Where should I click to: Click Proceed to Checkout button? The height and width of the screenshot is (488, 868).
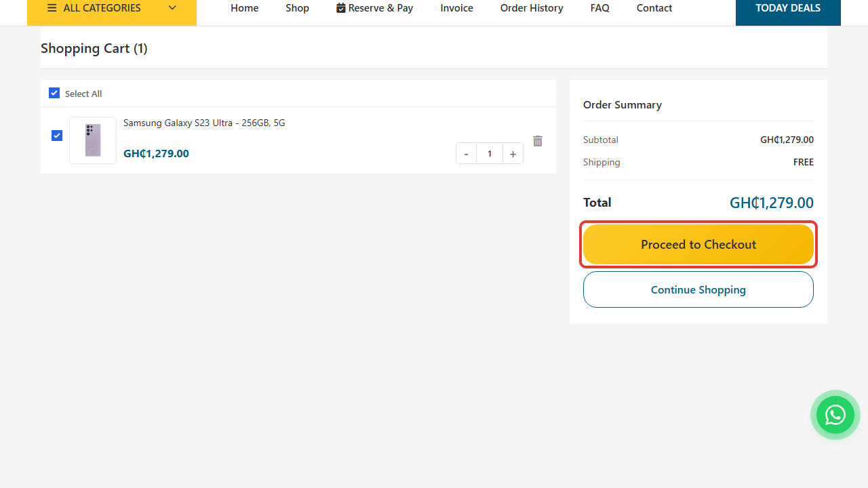coord(698,245)
